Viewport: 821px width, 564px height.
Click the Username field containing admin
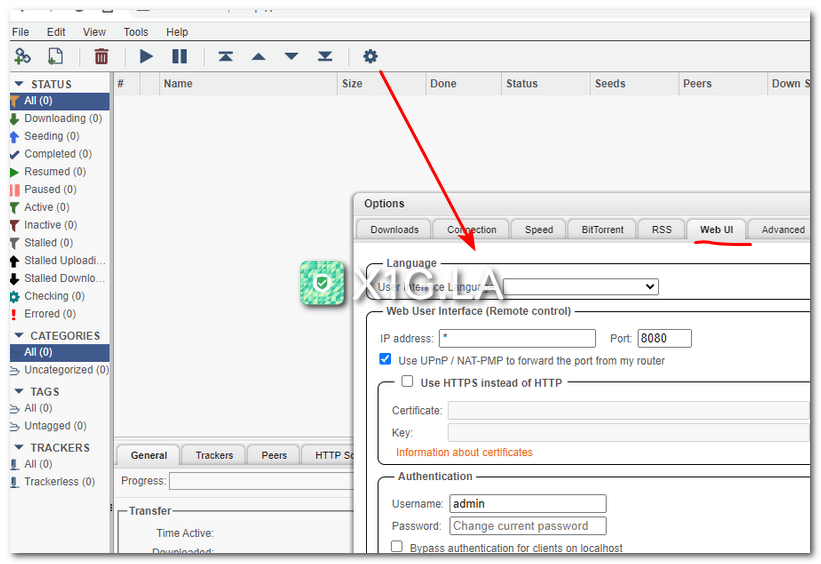[x=528, y=504]
